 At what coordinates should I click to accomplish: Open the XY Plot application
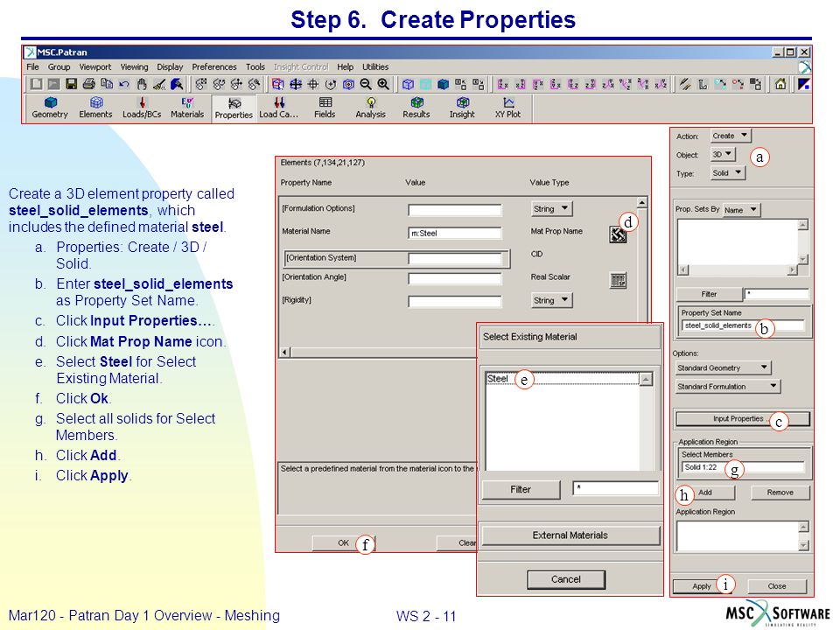click(x=507, y=108)
